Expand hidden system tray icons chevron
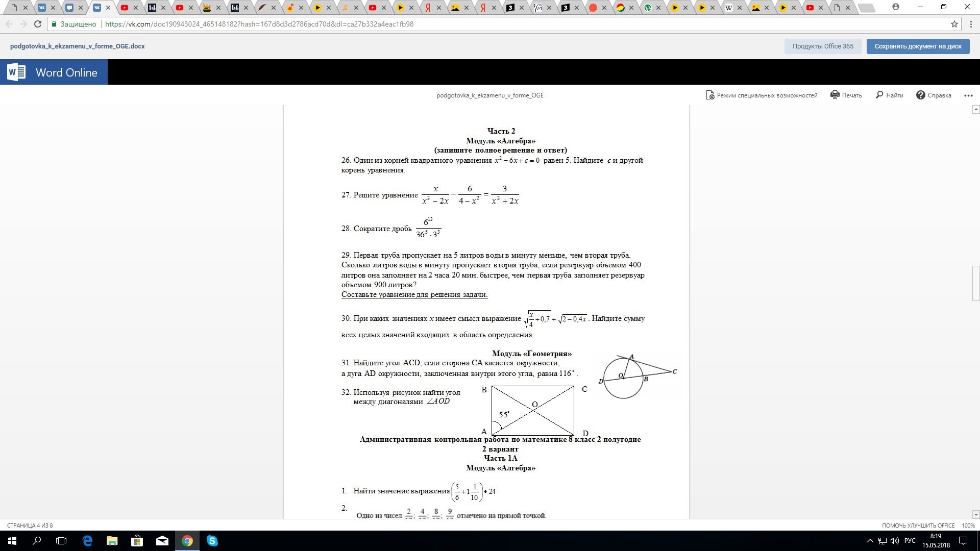This screenshot has height=551, width=980. (870, 541)
